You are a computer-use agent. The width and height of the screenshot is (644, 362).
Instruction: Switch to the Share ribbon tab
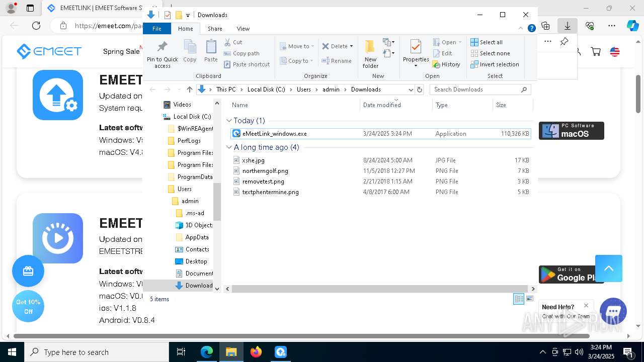215,29
